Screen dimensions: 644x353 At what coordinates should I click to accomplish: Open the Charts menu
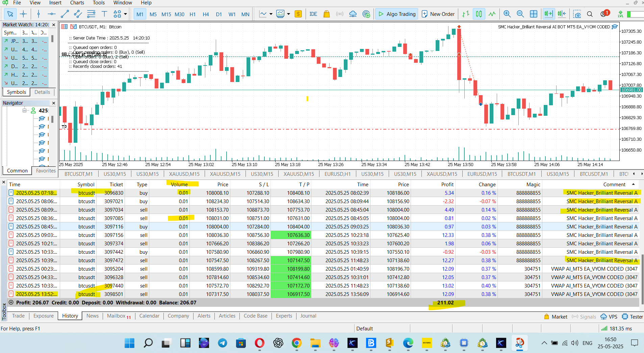[77, 3]
